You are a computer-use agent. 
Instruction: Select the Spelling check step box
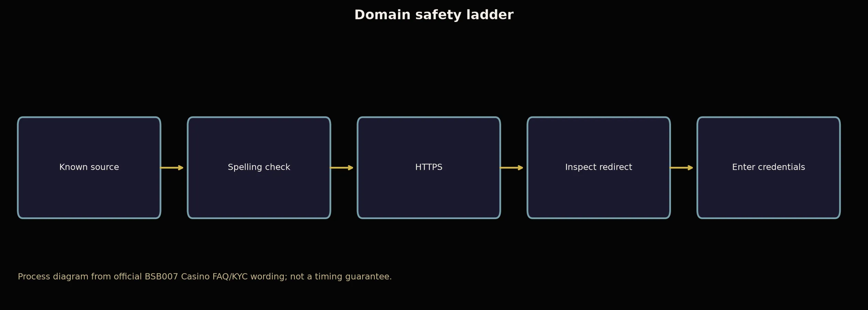tap(259, 168)
